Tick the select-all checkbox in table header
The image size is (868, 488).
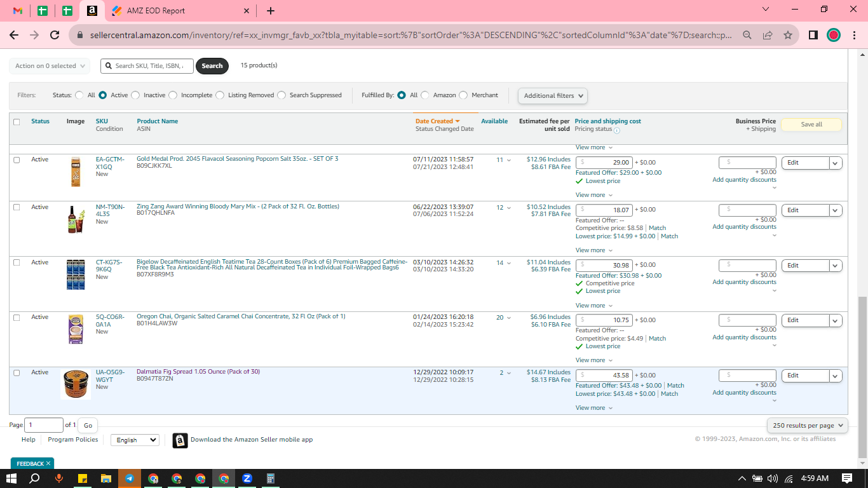[17, 122]
